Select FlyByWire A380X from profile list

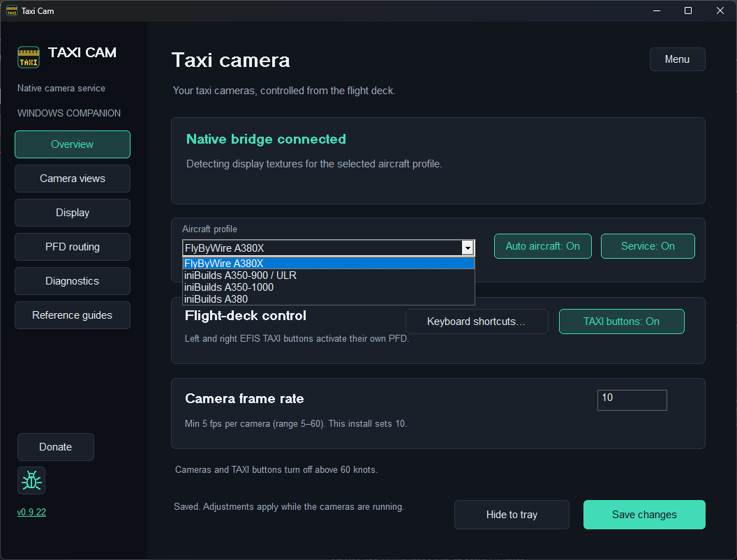click(x=329, y=264)
